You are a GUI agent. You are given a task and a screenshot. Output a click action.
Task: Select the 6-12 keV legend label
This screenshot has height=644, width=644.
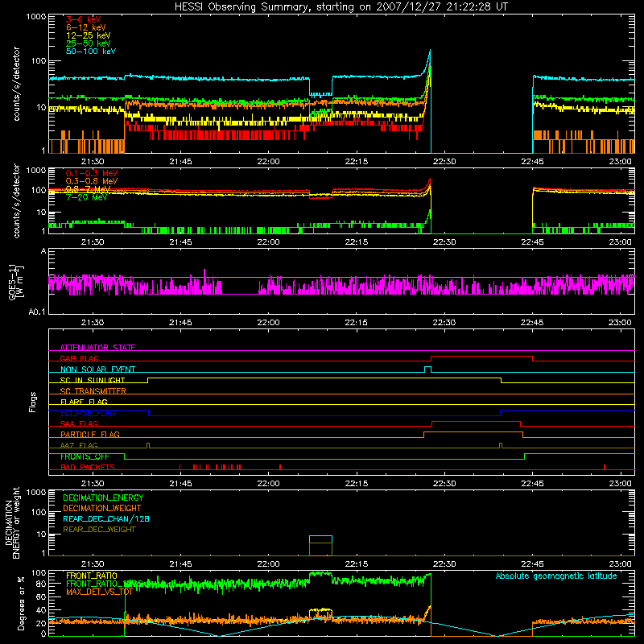point(86,27)
